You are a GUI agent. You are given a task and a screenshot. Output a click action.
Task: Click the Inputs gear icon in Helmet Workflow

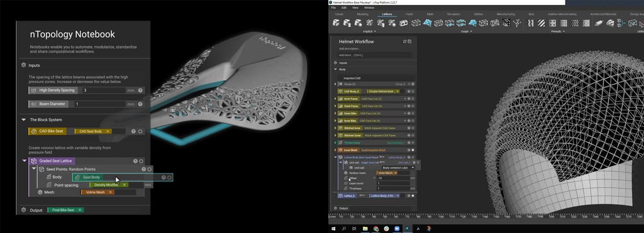(335, 63)
